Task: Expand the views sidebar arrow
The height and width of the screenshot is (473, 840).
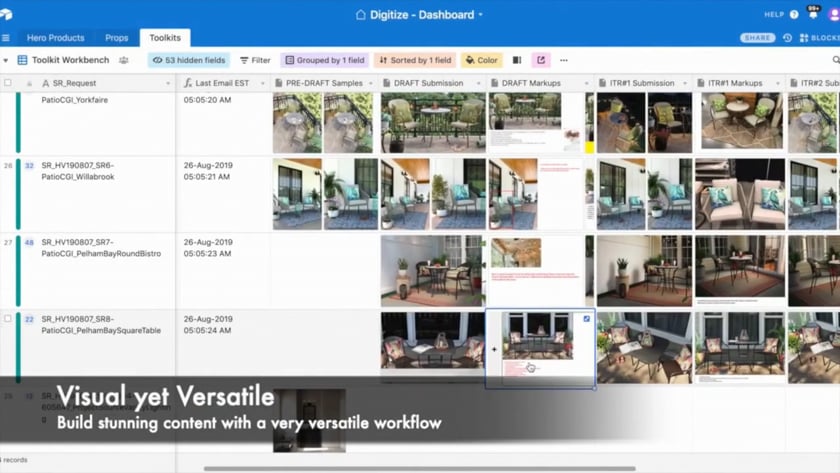Action: coord(5,61)
